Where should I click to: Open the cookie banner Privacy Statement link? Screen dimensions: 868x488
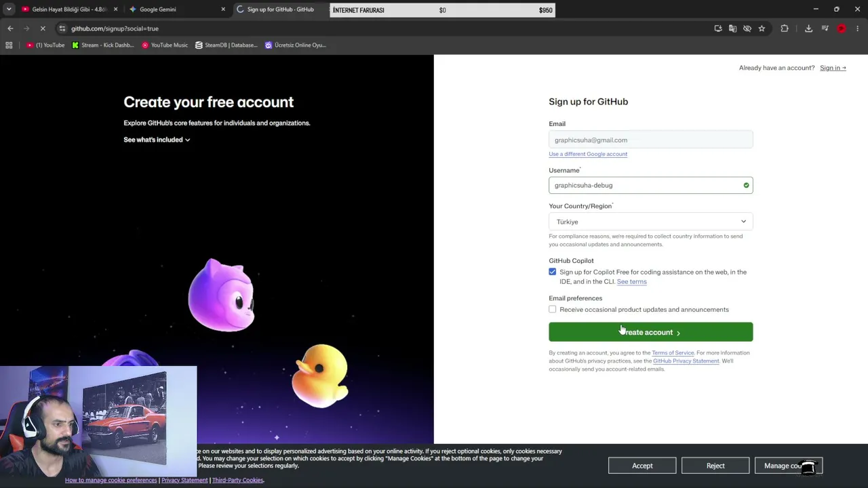click(x=184, y=481)
